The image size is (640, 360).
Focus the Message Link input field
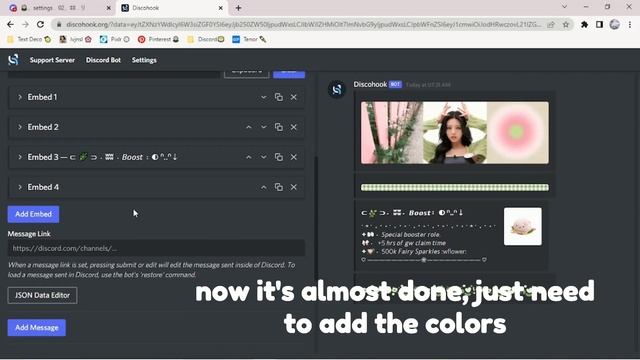click(156, 248)
